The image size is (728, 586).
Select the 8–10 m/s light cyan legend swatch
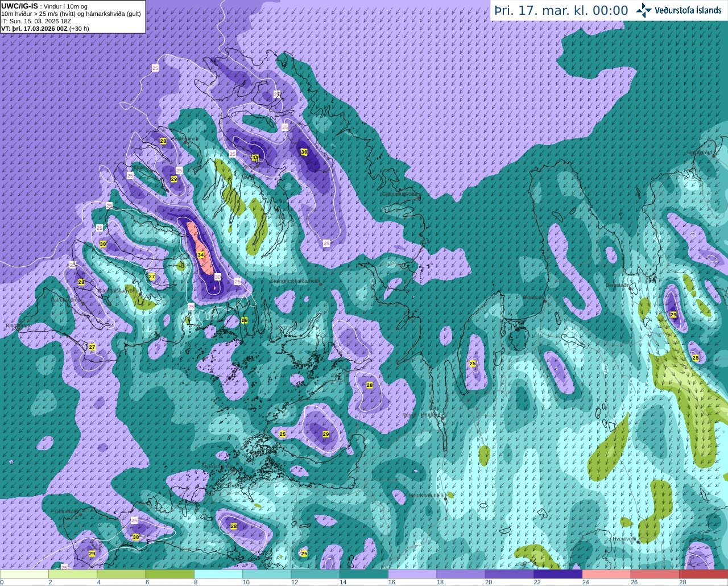click(218, 574)
